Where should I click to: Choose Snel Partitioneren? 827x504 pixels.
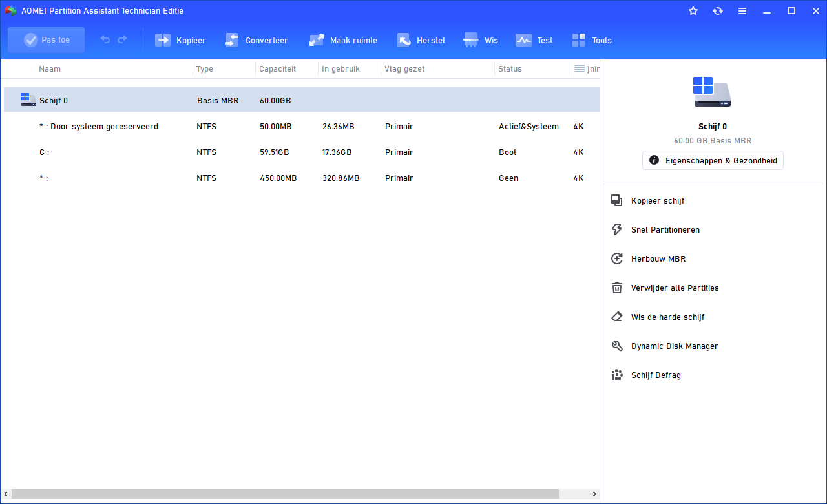tap(665, 230)
